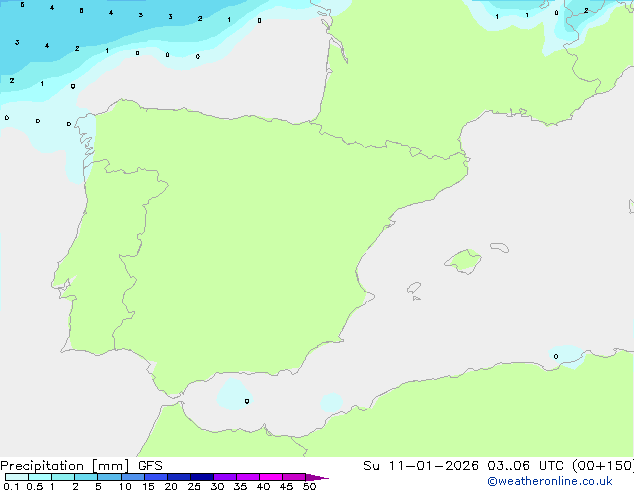Viewport: 634px width, 490px height.
Task: Click the '50' legend scale label
Action: click(309, 486)
